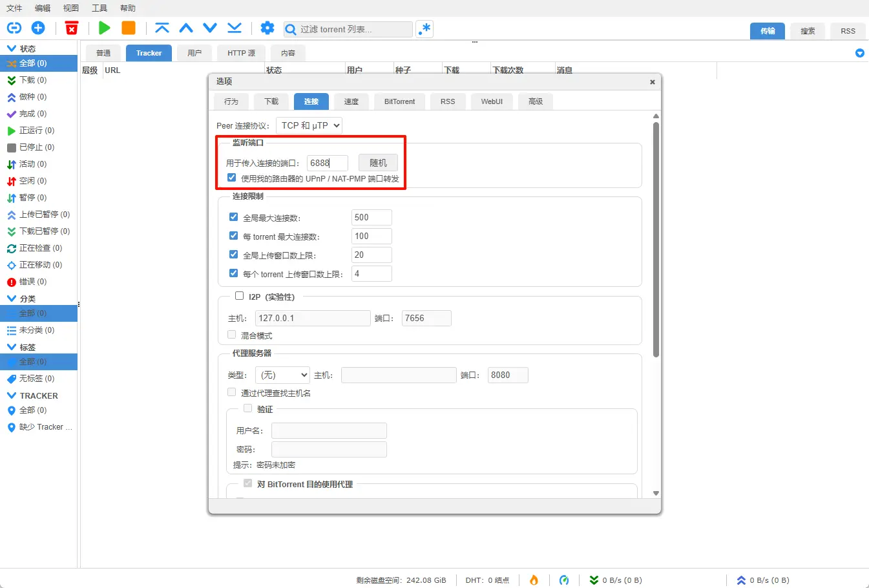869x588 pixels.
Task: Click the 随机 port button
Action: pyautogui.click(x=378, y=163)
